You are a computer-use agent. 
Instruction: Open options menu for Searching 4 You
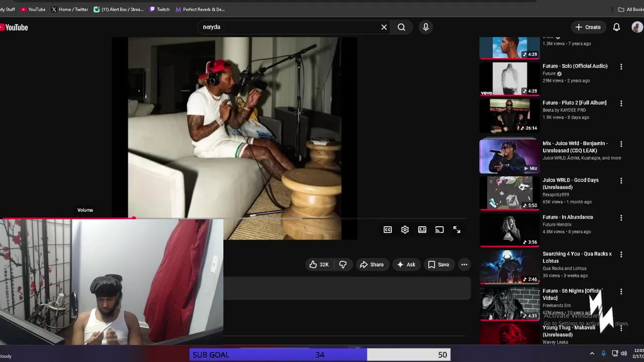tap(621, 254)
